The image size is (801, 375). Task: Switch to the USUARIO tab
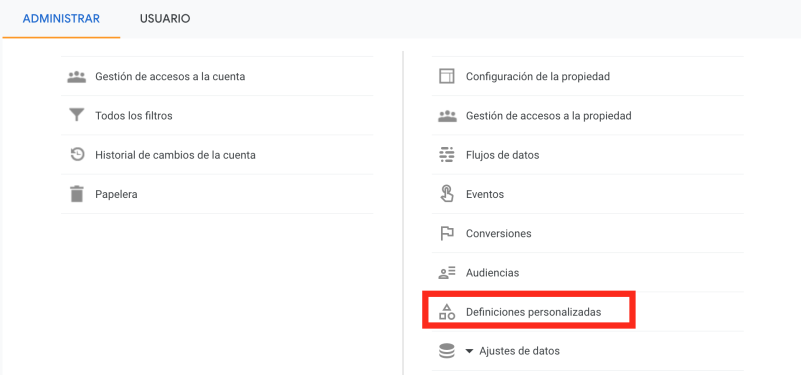(x=165, y=19)
